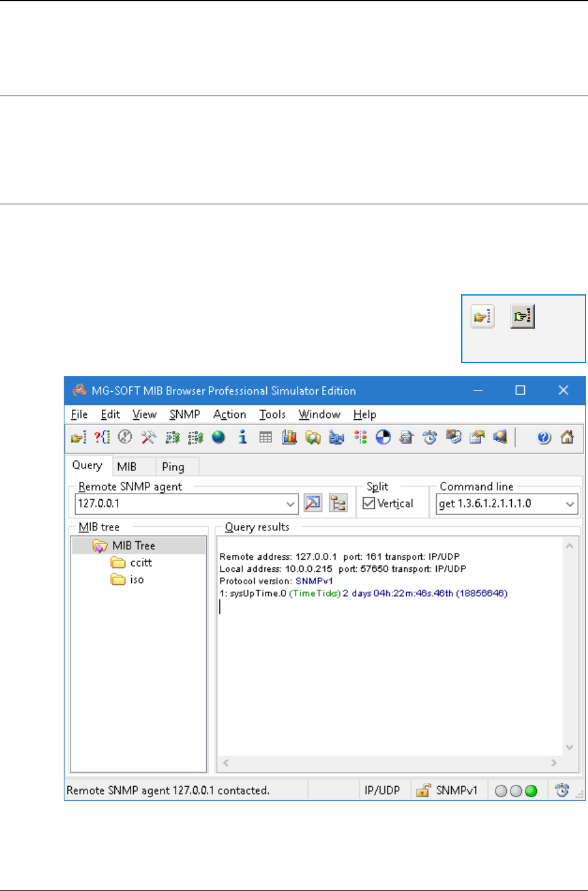Click the first green chip toolbar icon
The height and width of the screenshot is (891, 588).
pyautogui.click(x=172, y=437)
